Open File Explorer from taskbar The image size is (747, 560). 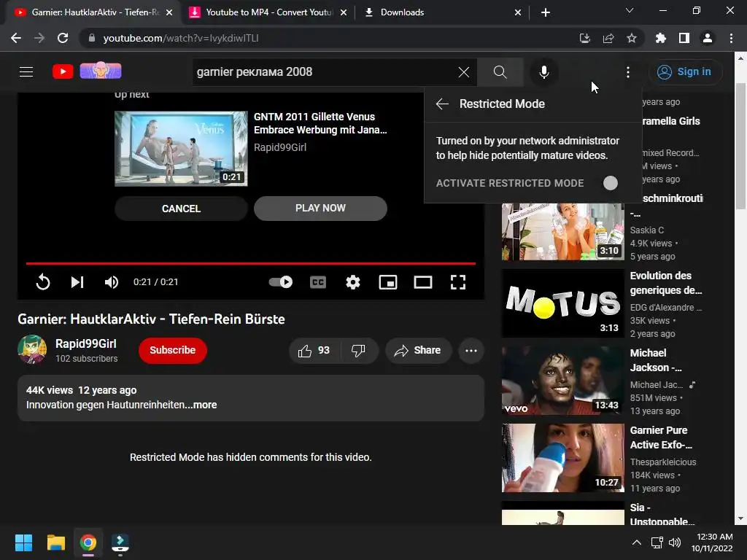click(x=55, y=542)
